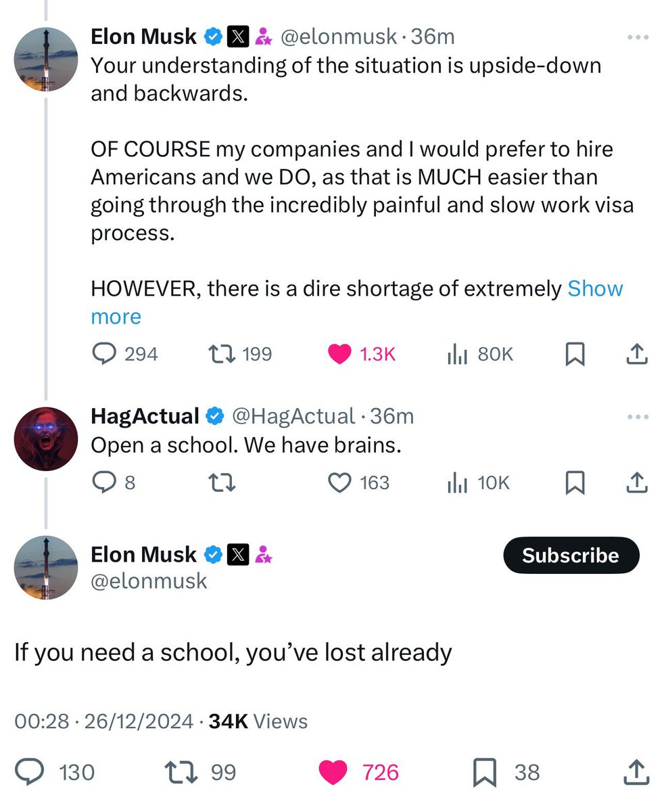The image size is (664, 812).
Task: Unlike the top post with 1.3K likes
Action: pyautogui.click(x=339, y=354)
